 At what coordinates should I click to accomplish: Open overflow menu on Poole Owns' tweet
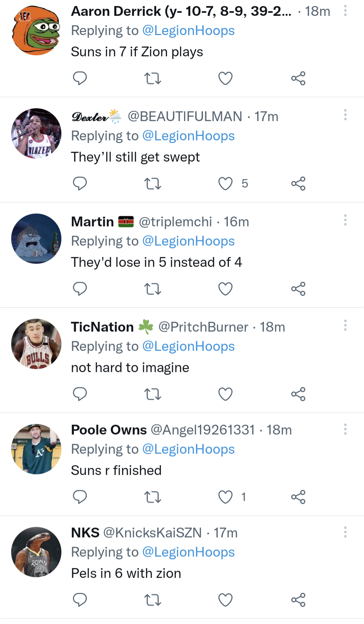(x=345, y=429)
